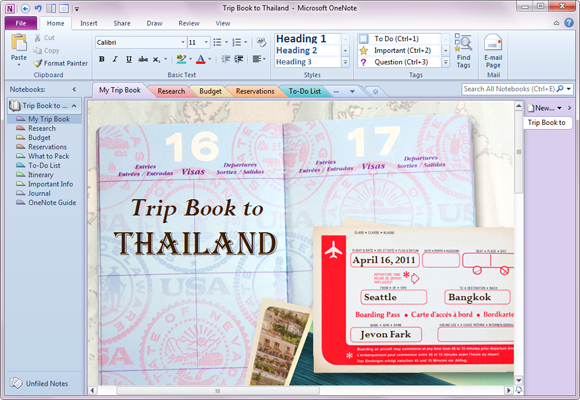Minimize the ribbon with the caret icon
The width and height of the screenshot is (580, 400).
(x=556, y=23)
